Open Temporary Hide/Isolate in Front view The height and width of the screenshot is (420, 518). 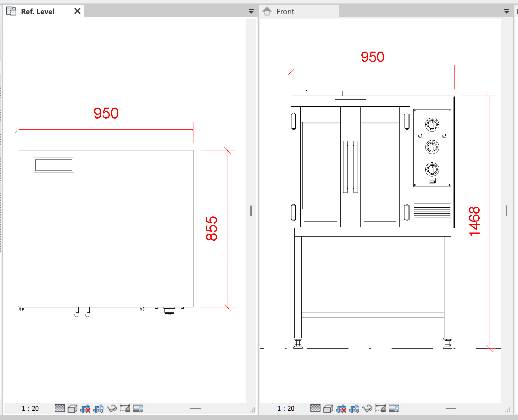point(367,408)
